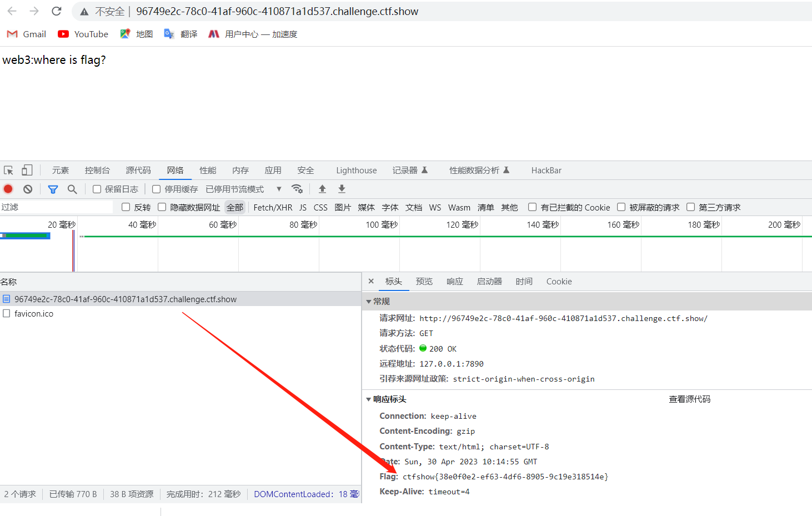Check the 停用缓存 checkbox
812x516 pixels.
[x=157, y=189]
